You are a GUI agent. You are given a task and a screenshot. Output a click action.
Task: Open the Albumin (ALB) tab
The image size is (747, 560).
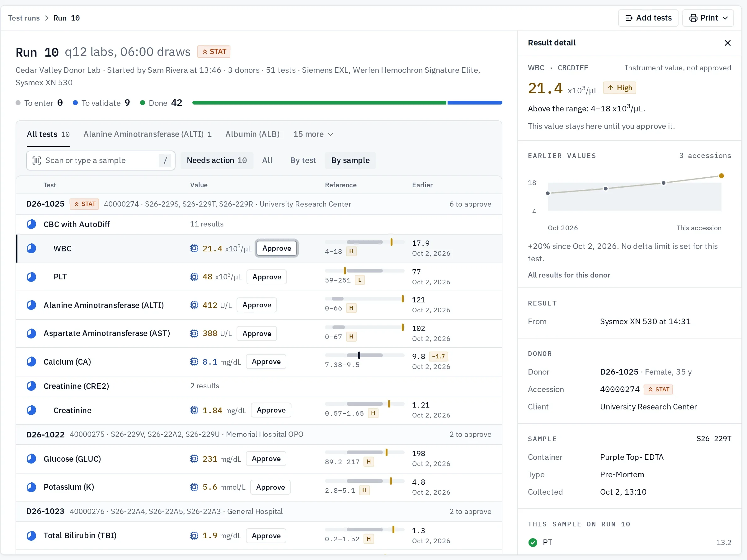(252, 134)
